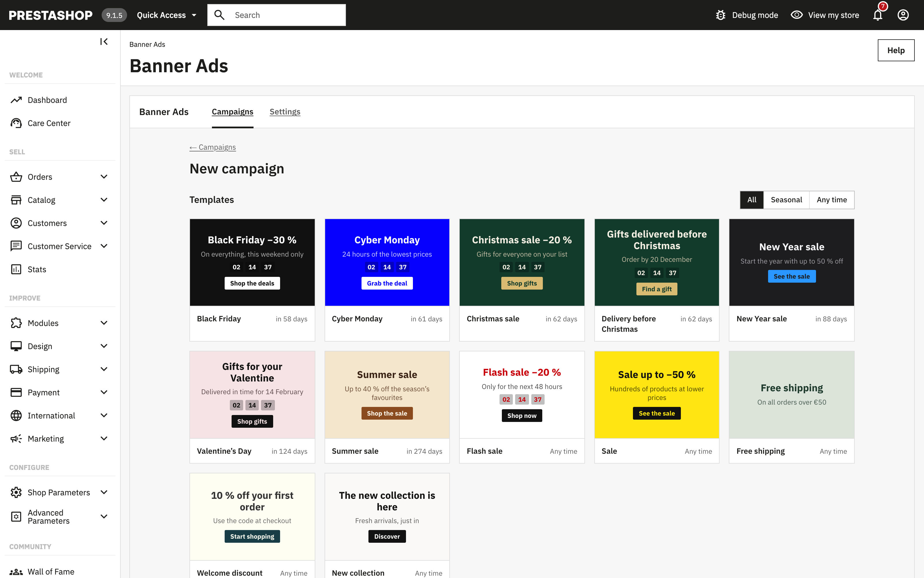Image resolution: width=924 pixels, height=578 pixels.
Task: Expand the Customer Service chevron
Action: pos(104,246)
